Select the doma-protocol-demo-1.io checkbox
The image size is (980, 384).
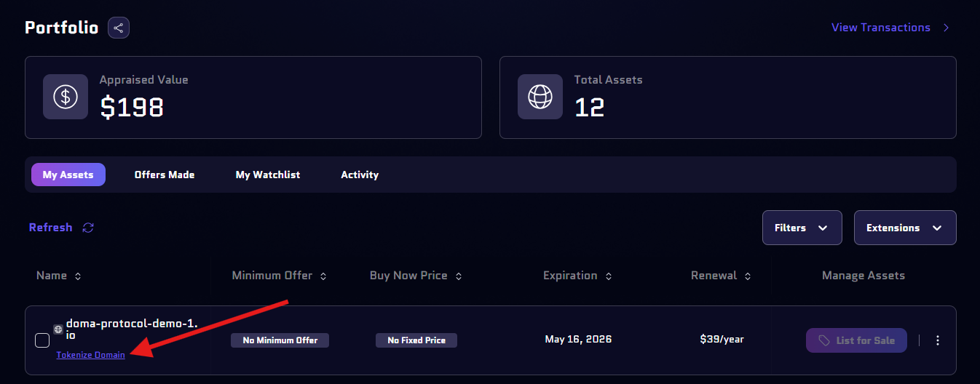click(42, 340)
